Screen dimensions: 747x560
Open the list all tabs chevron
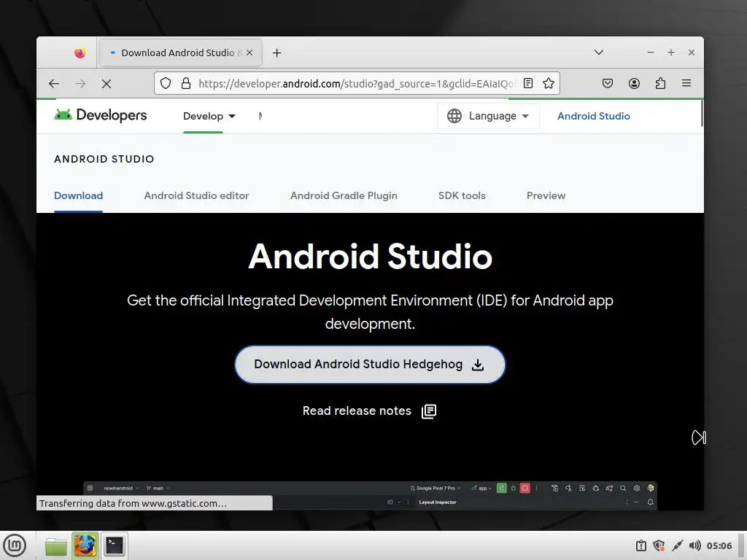pos(599,52)
